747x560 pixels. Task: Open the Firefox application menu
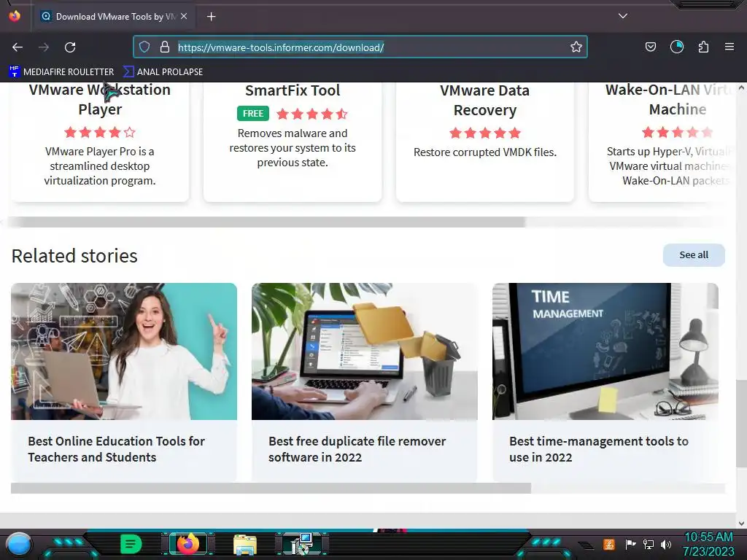729,47
